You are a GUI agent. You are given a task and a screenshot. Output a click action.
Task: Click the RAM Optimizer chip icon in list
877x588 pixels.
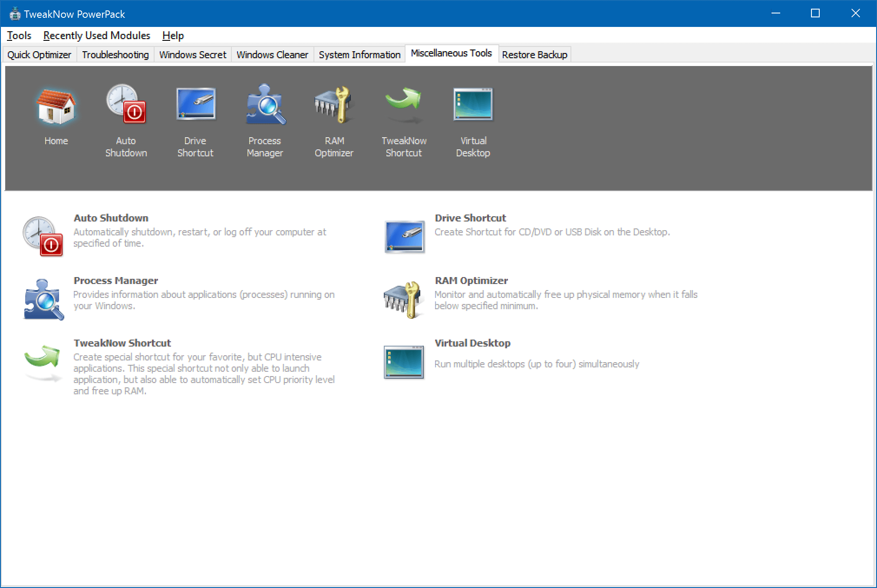coord(403,299)
